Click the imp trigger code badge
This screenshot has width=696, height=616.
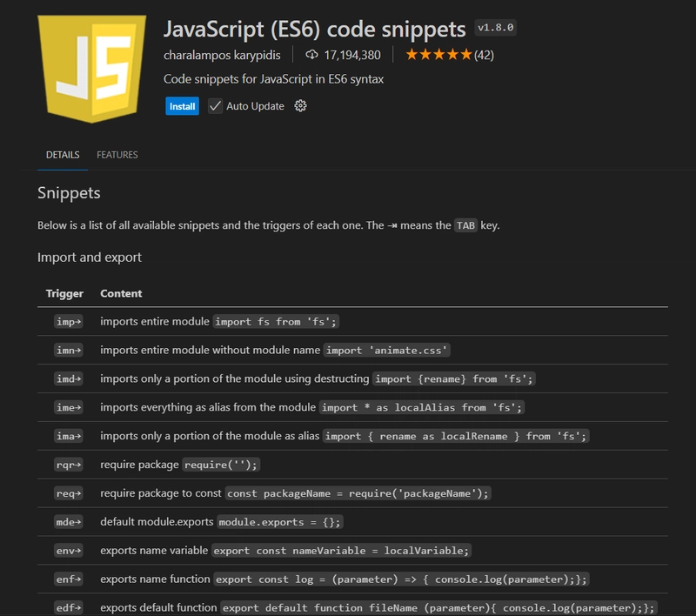point(69,321)
